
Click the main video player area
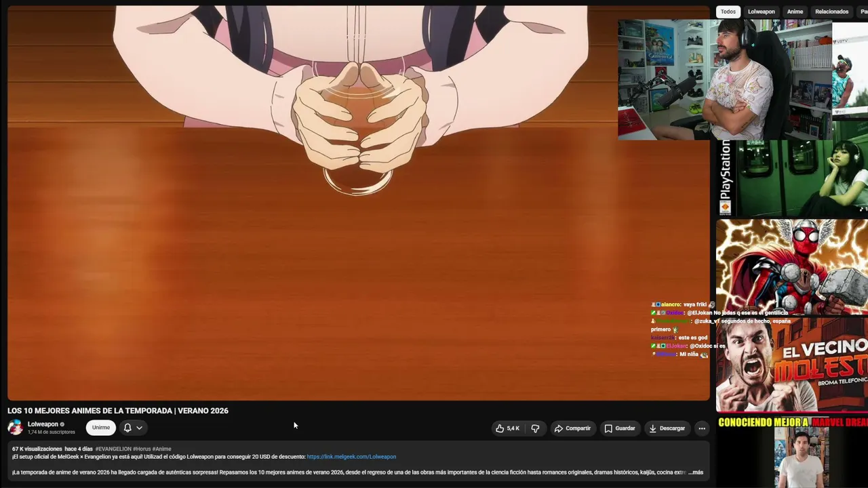click(359, 203)
